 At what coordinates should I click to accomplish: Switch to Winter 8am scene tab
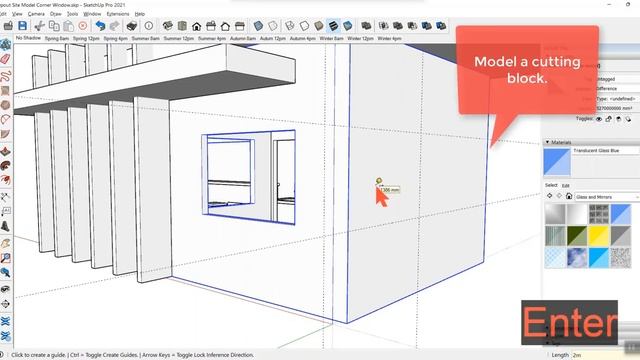tap(331, 38)
